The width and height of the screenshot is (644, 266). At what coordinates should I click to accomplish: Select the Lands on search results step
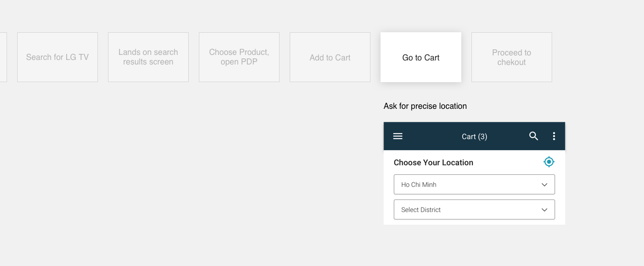coord(148,57)
